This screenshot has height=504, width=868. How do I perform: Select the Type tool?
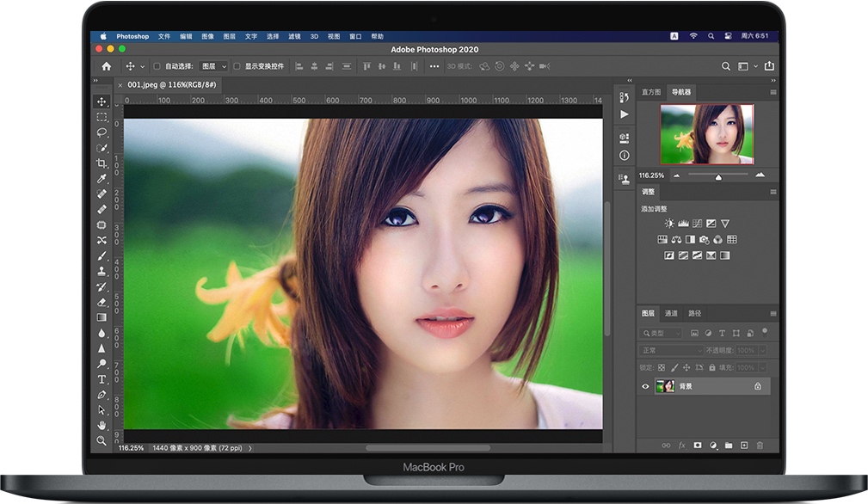[102, 379]
